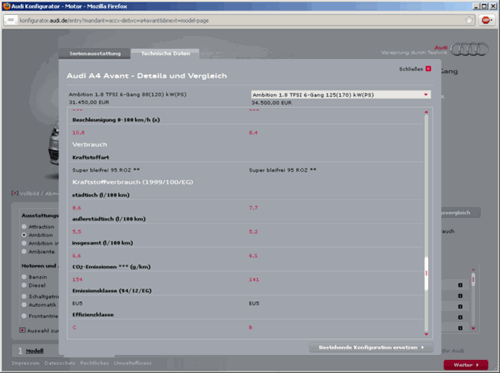Choose the Diesel engine radio button
Viewport: 500px width, 373px height.
24,285
